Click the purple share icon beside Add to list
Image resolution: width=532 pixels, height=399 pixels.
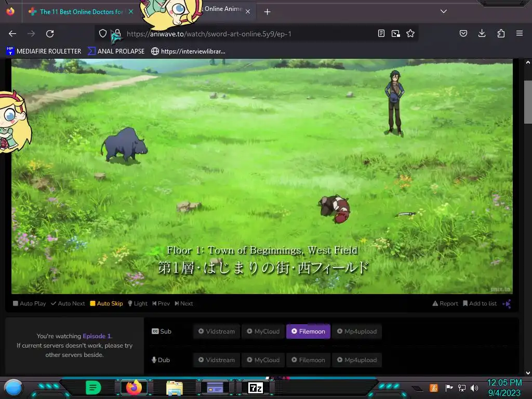pyautogui.click(x=507, y=303)
